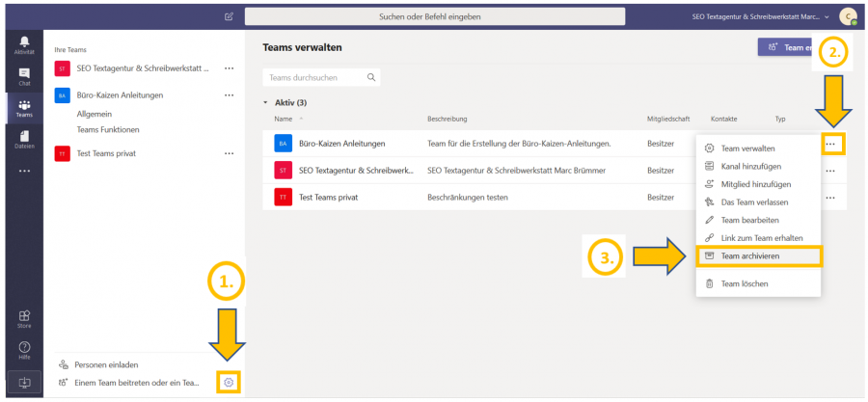The image size is (868, 402).
Task: Click description 'Team für die Erstellung der Büro-Kaizen-Anleitungen.'
Action: 519,144
